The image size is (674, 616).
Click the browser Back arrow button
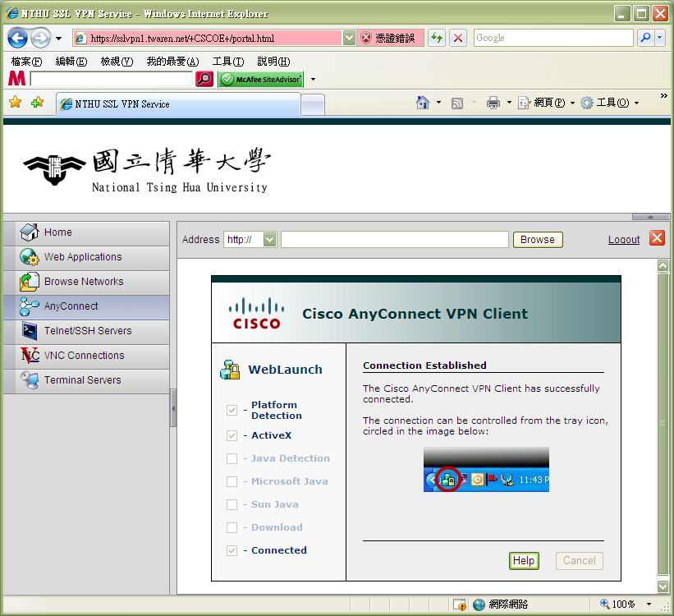point(18,38)
